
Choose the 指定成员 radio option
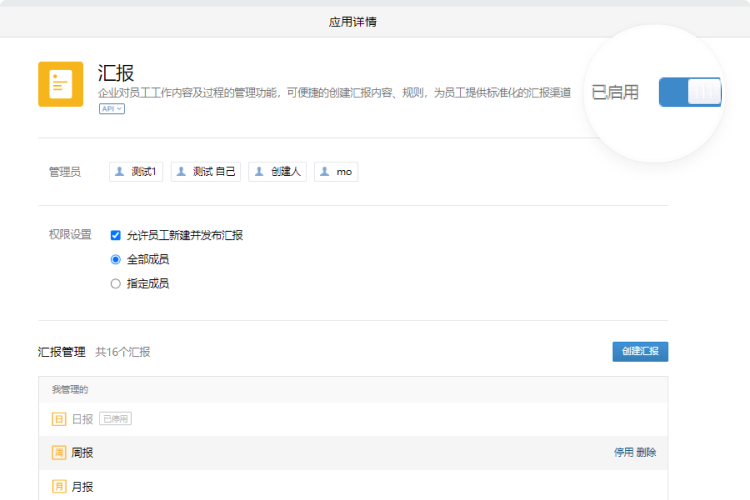tap(115, 284)
